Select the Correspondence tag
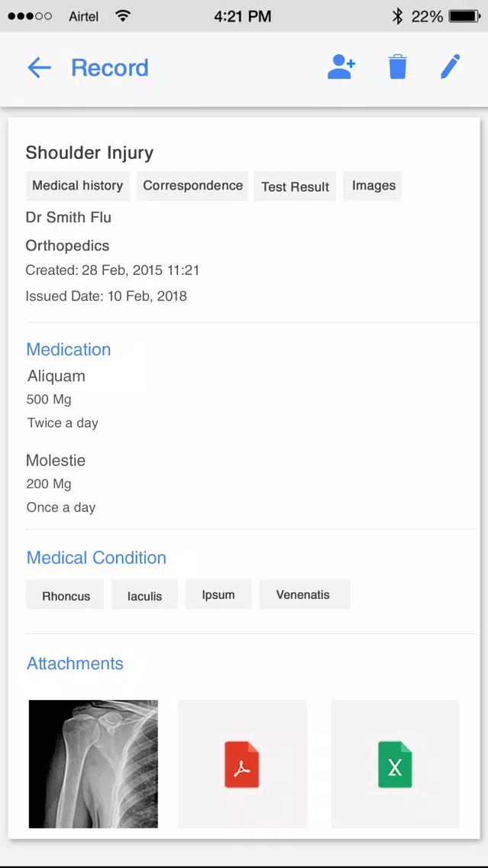 coord(192,186)
